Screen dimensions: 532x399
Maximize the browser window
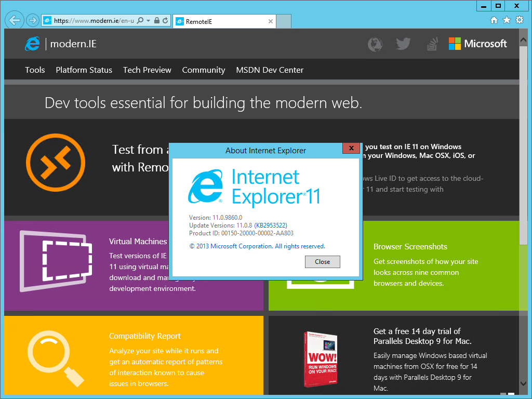pos(498,6)
